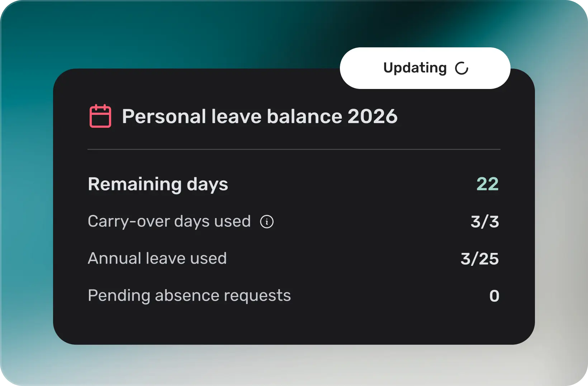Click the 3/3 carry-over value
This screenshot has width=588, height=386.
485,222
